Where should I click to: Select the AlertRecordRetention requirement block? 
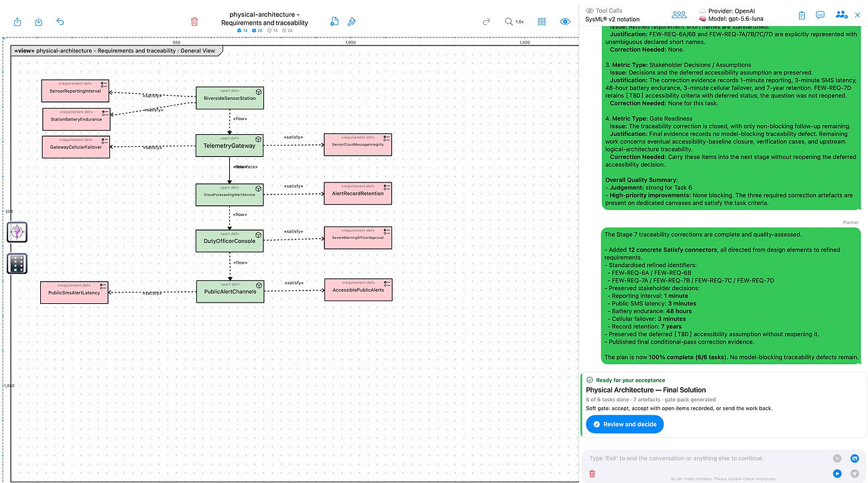358,193
